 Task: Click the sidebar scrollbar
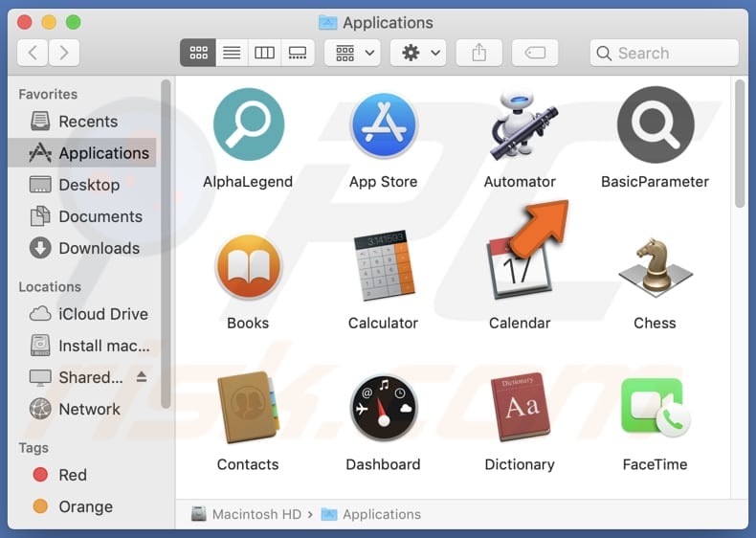(x=166, y=244)
